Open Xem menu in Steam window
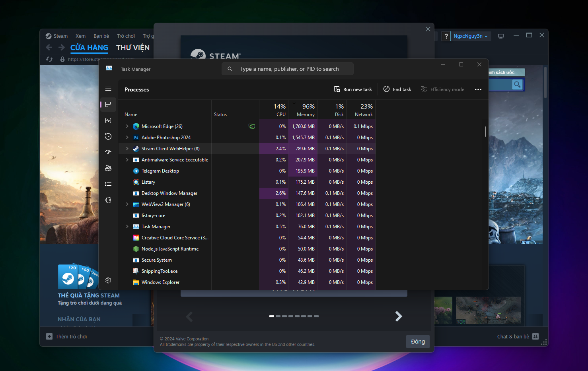This screenshot has width=588, height=371. (81, 36)
